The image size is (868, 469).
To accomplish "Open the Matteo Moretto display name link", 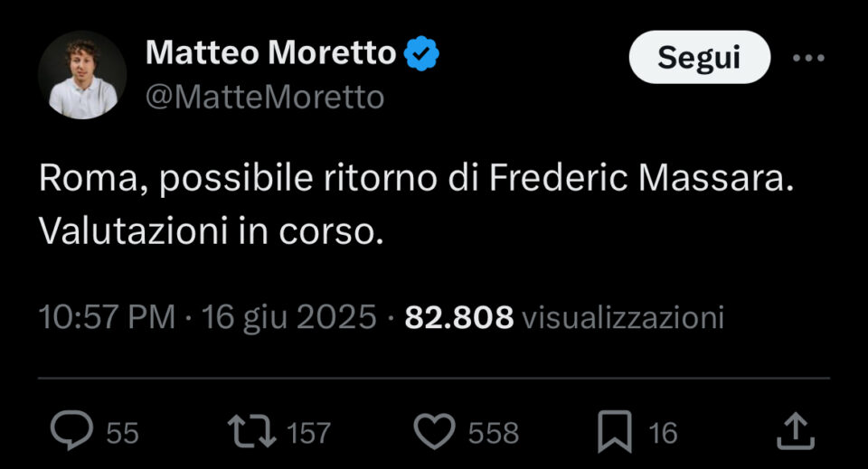I will (270, 53).
